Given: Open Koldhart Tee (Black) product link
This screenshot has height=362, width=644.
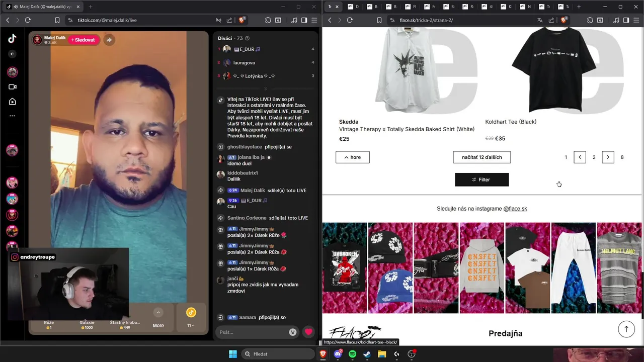Looking at the screenshot, I should [511, 122].
